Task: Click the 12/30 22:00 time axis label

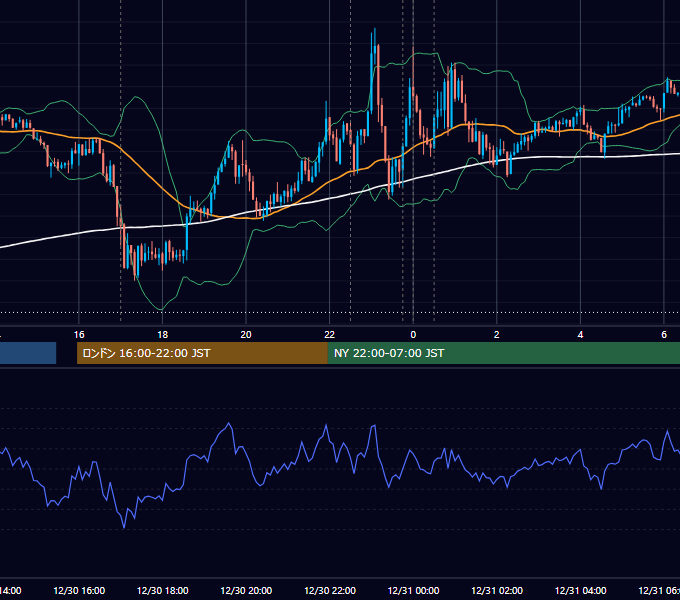Action: pyautogui.click(x=330, y=590)
